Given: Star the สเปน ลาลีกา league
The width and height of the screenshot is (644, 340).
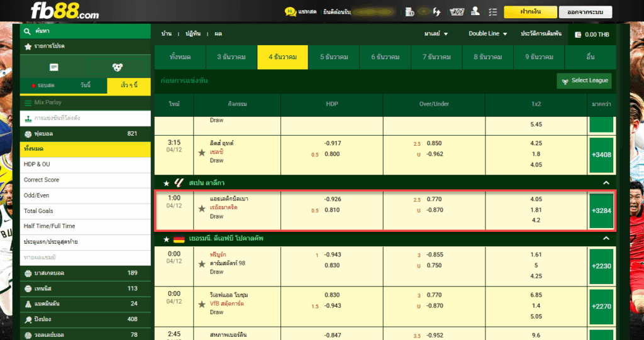Looking at the screenshot, I should (x=166, y=183).
